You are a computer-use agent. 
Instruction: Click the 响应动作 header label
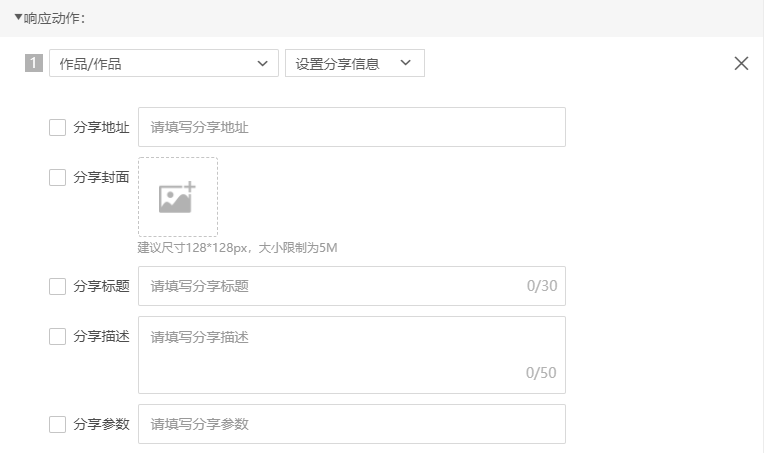tap(54, 19)
